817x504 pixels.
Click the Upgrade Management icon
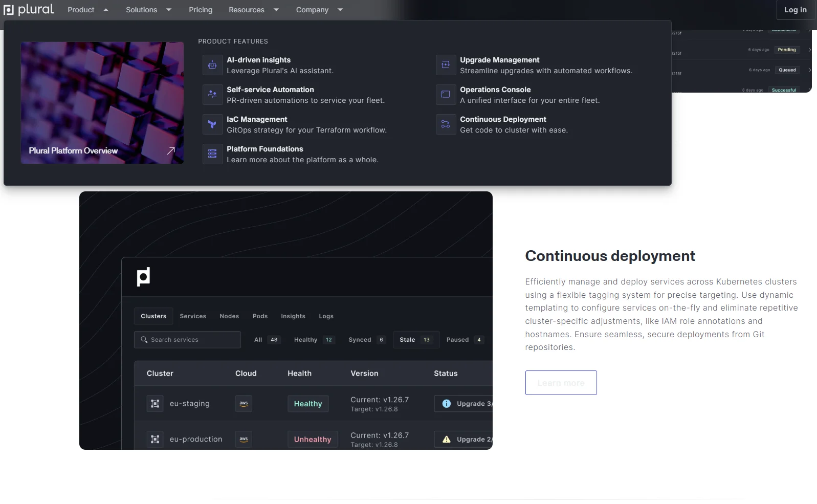(x=446, y=65)
